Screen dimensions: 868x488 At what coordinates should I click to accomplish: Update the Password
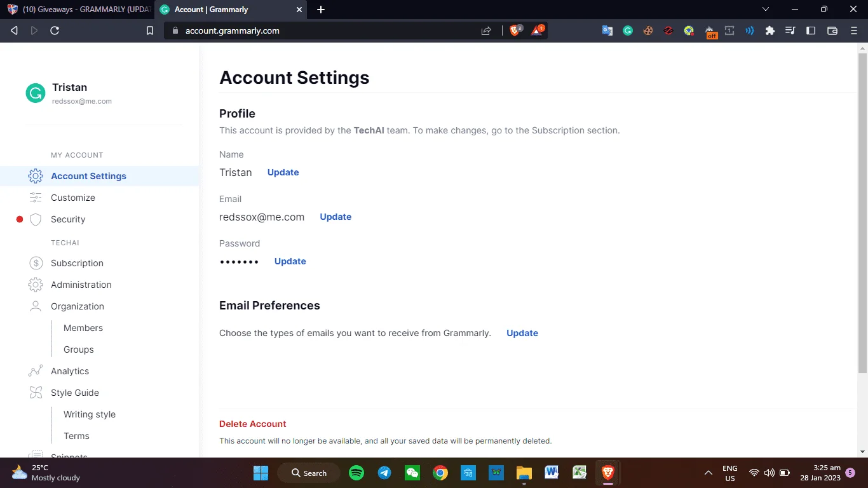click(x=290, y=261)
